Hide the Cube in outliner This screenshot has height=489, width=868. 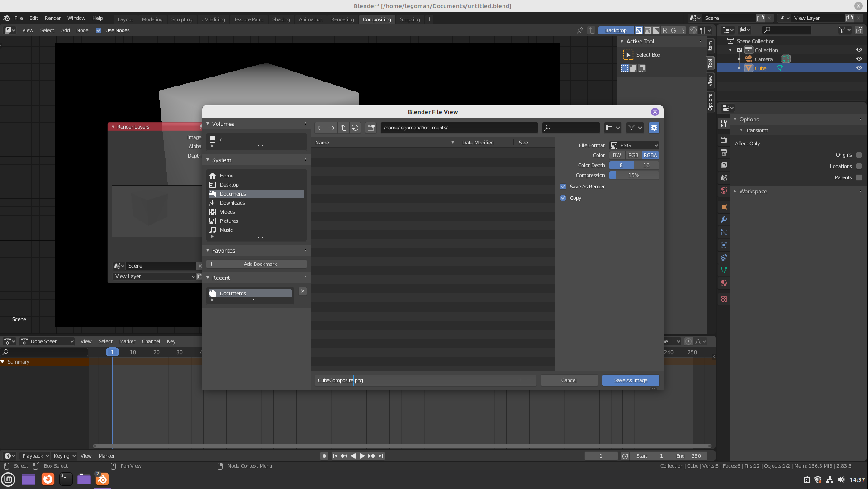[859, 68]
